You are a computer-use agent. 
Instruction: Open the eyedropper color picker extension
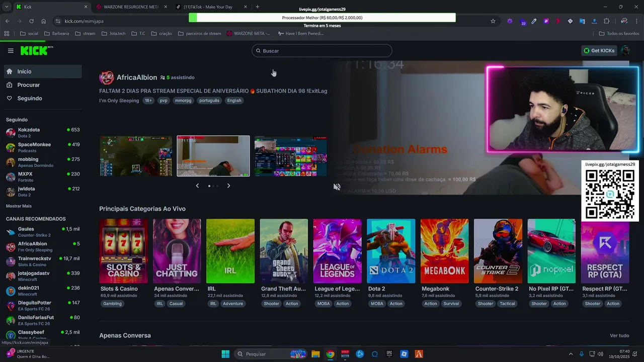534,21
